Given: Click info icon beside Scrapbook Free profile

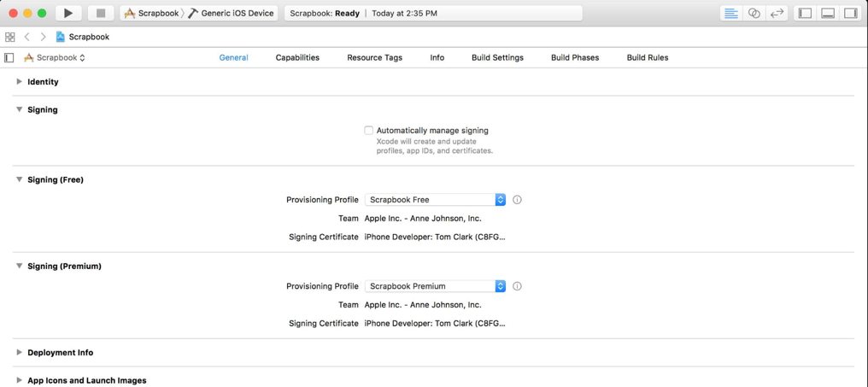Looking at the screenshot, I should (x=517, y=200).
